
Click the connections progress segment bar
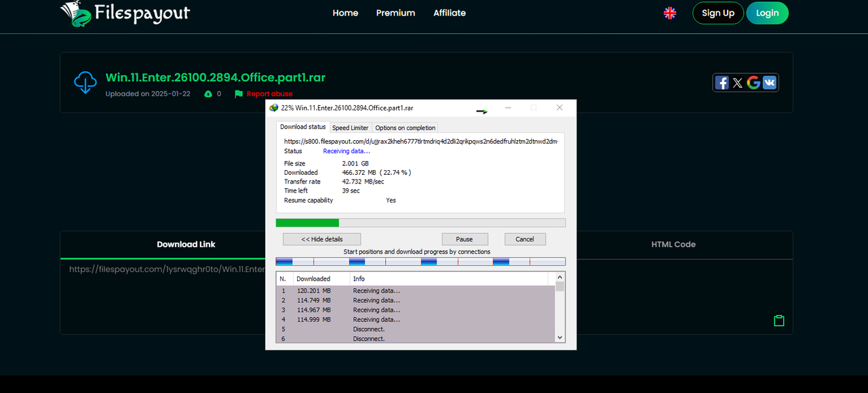420,262
